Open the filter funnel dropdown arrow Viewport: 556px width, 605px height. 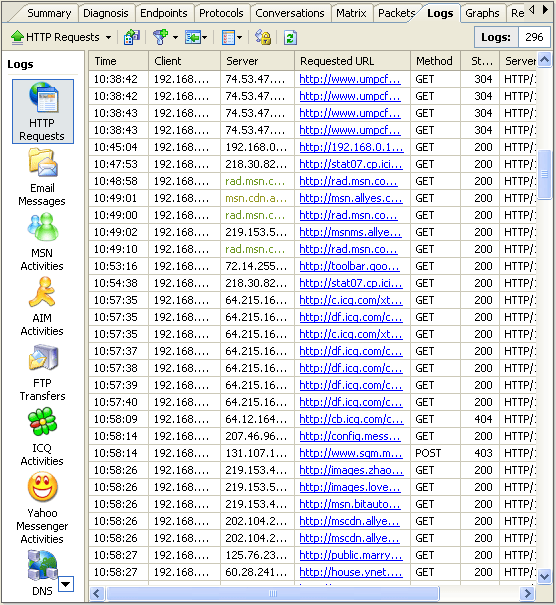pyautogui.click(x=175, y=38)
